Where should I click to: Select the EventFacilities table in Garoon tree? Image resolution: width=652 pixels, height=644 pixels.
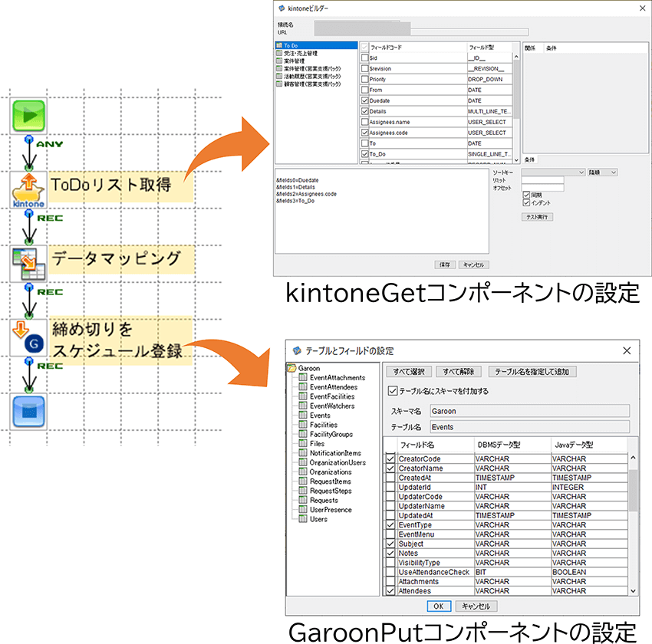[x=327, y=396]
